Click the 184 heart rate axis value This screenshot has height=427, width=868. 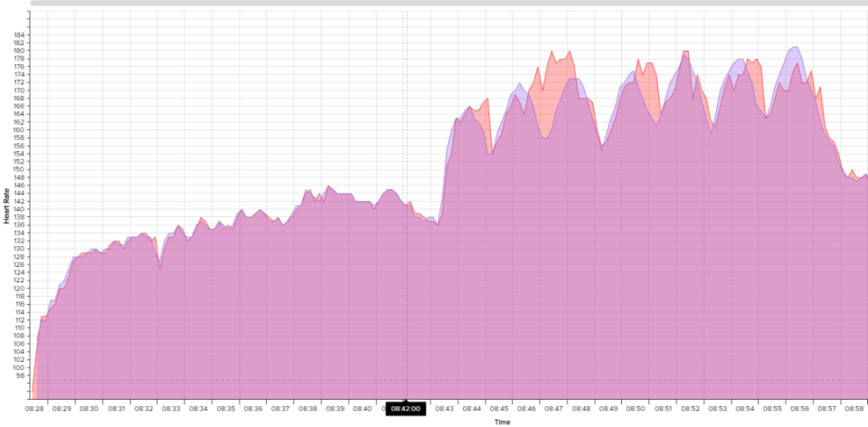click(x=21, y=35)
